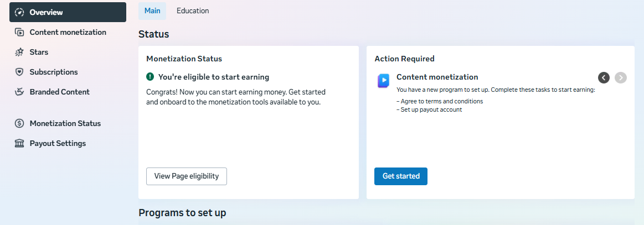Click the Branded Content handshake icon
The height and width of the screenshot is (225, 644).
coord(19,92)
